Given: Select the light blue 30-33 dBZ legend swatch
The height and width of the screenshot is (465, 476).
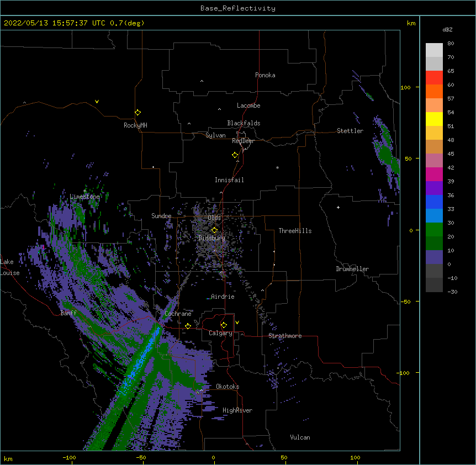Looking at the screenshot, I should (x=434, y=216).
